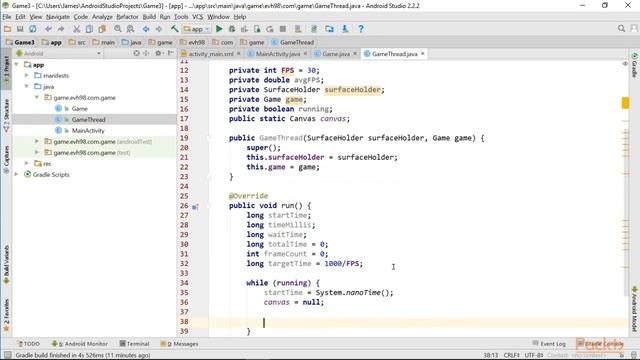640x360 pixels.
Task: Click the src breadcrumb in navigation bar
Action: coord(77,42)
